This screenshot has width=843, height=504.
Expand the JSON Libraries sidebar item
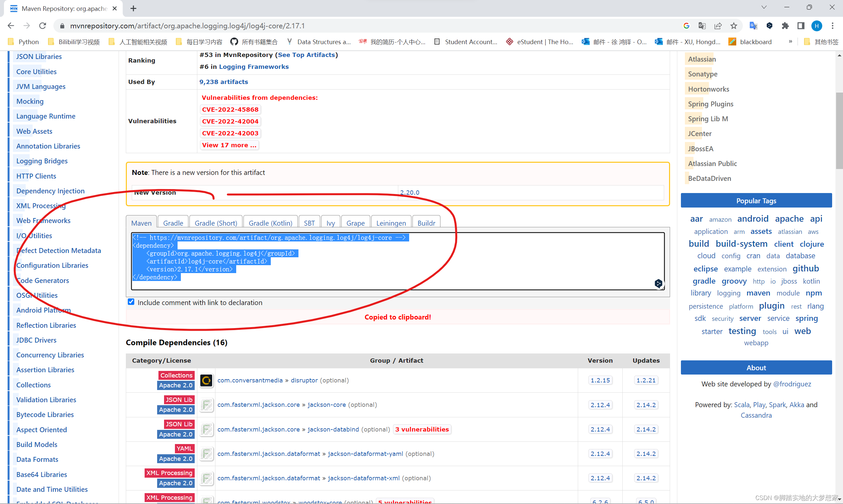[39, 56]
